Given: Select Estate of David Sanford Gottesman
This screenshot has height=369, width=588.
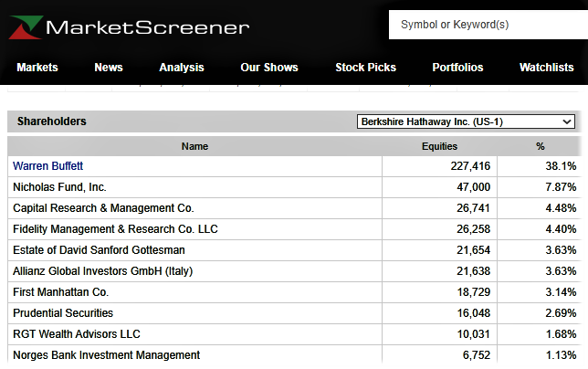Looking at the screenshot, I should (99, 249).
